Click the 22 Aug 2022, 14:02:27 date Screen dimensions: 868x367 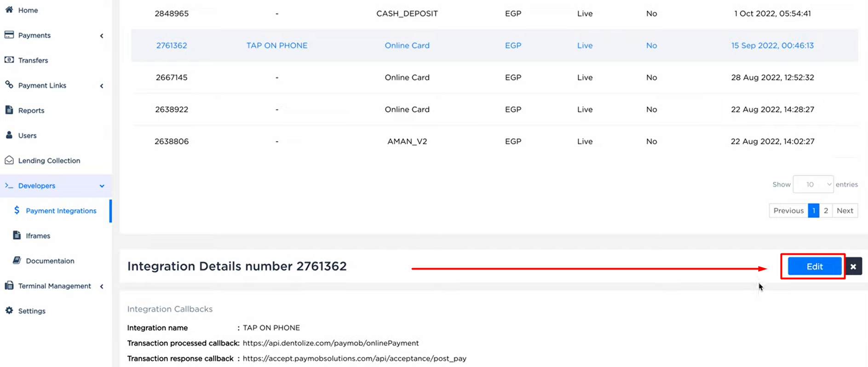[772, 141]
